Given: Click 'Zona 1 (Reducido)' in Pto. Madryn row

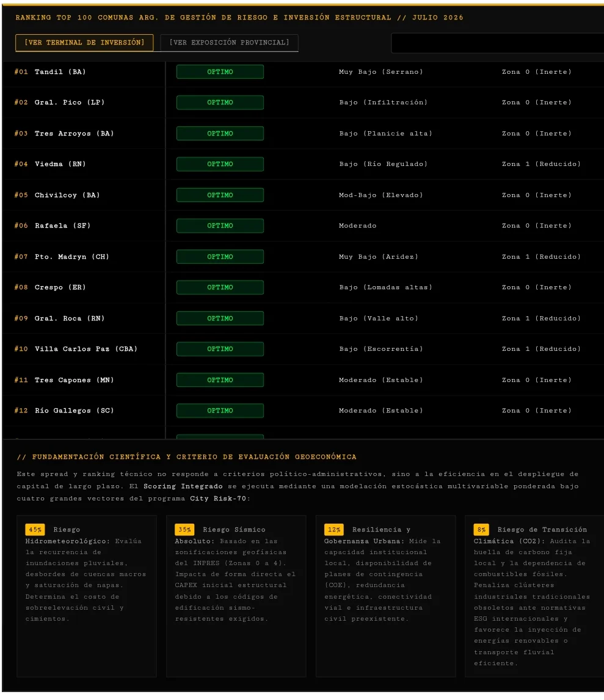Looking at the screenshot, I should click(541, 257).
